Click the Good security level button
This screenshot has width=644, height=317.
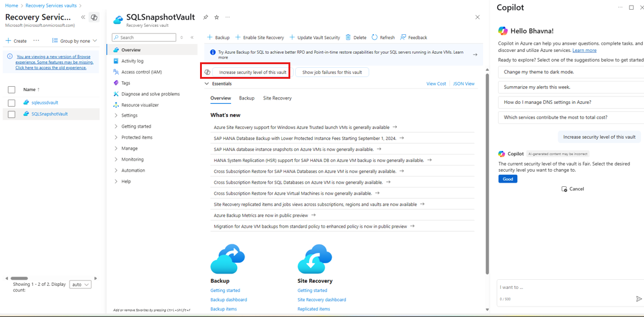click(507, 179)
